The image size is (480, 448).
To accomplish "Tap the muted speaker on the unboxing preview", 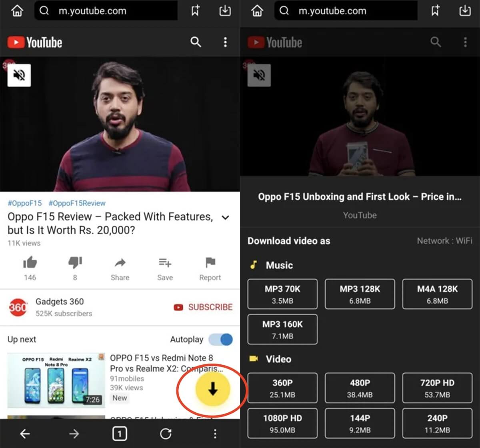I will (259, 75).
